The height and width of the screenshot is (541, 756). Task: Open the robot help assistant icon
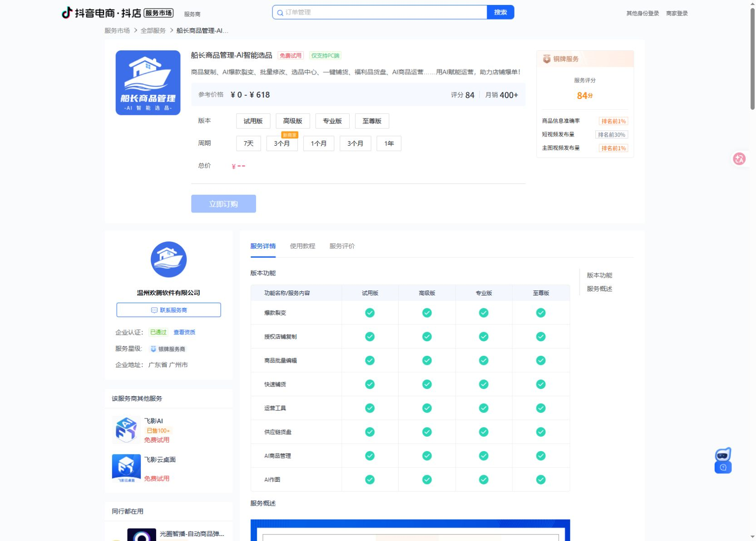723,460
